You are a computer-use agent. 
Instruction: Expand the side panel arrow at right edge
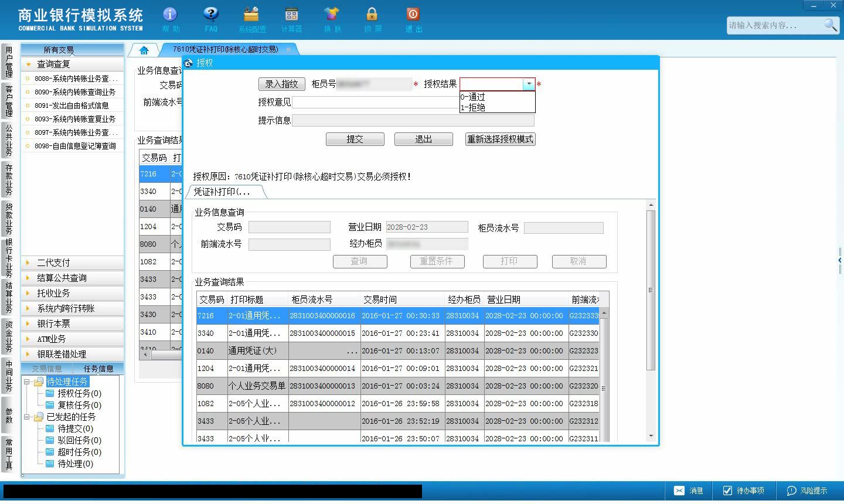[840, 260]
